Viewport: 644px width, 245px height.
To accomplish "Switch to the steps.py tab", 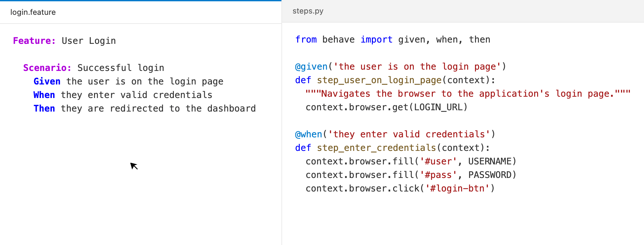I will [x=308, y=11].
